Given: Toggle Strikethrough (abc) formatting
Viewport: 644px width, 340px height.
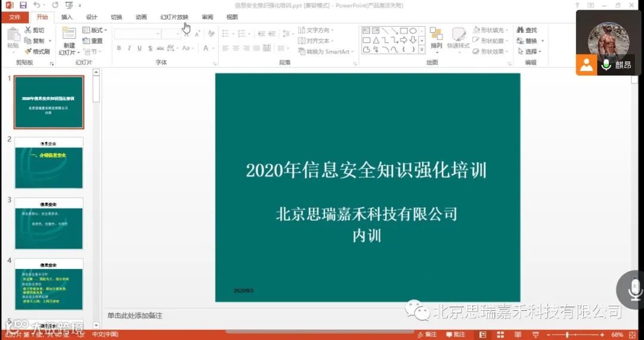Looking at the screenshot, I should (x=160, y=48).
